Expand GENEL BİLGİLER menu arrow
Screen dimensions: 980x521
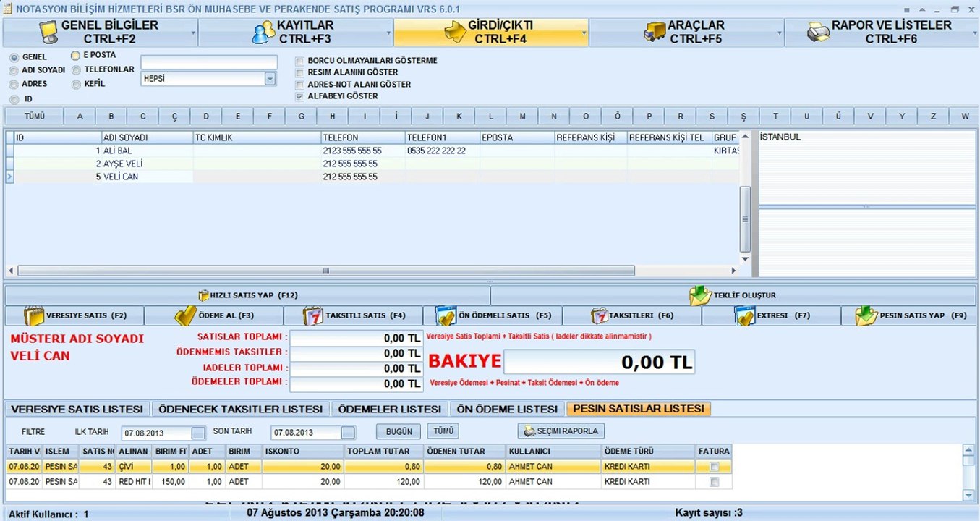pos(193,33)
